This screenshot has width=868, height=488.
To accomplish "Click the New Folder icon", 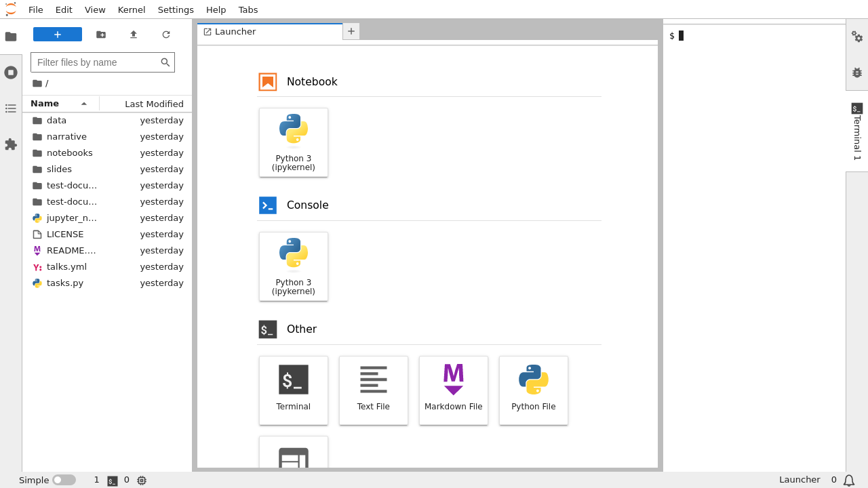I will coord(101,35).
